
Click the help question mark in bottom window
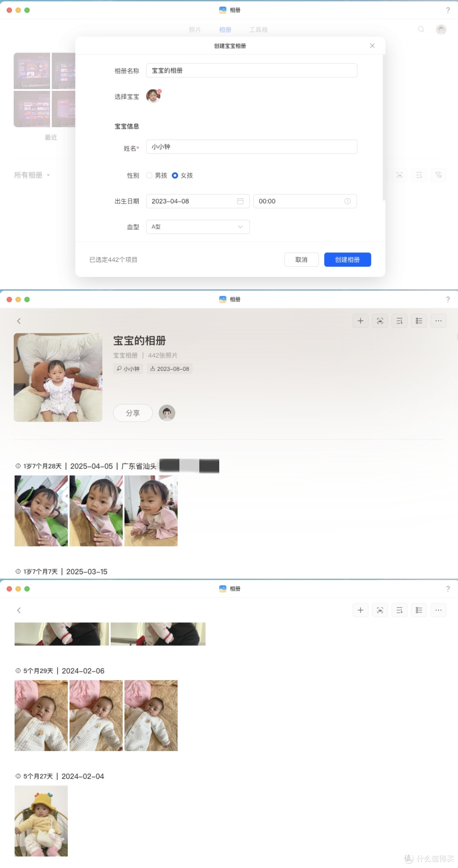click(448, 589)
